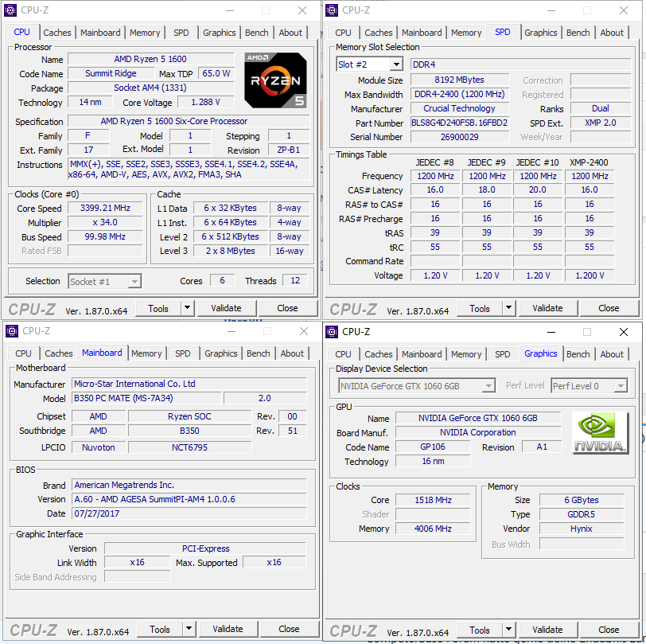Click the Level 3 cache 2 x 8 MBytes value

point(231,251)
